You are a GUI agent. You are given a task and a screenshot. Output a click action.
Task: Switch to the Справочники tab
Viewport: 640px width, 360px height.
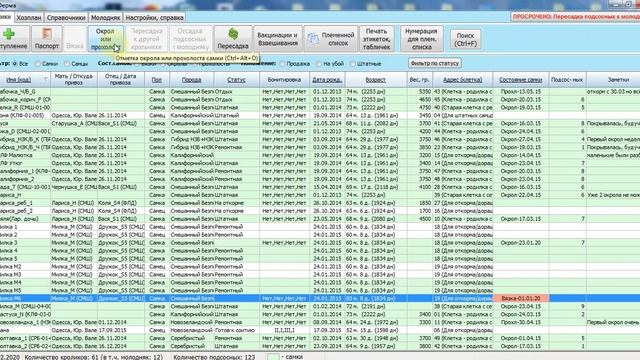pyautogui.click(x=66, y=18)
